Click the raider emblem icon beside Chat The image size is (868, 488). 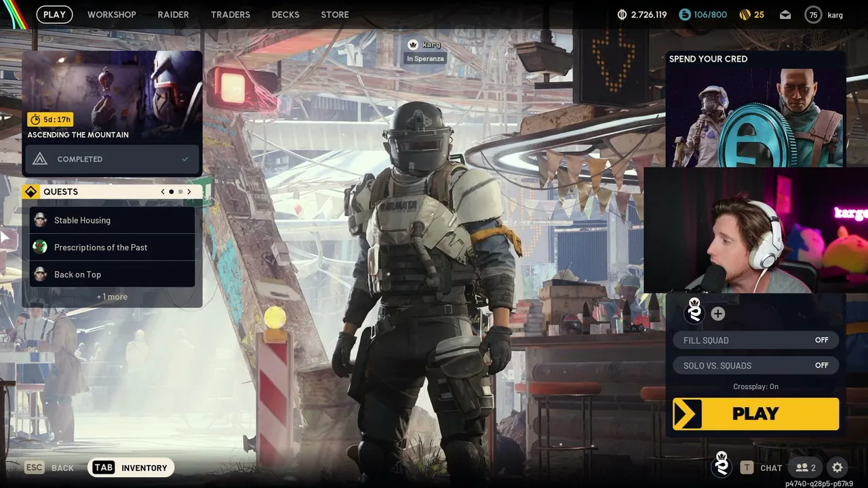[x=722, y=466]
